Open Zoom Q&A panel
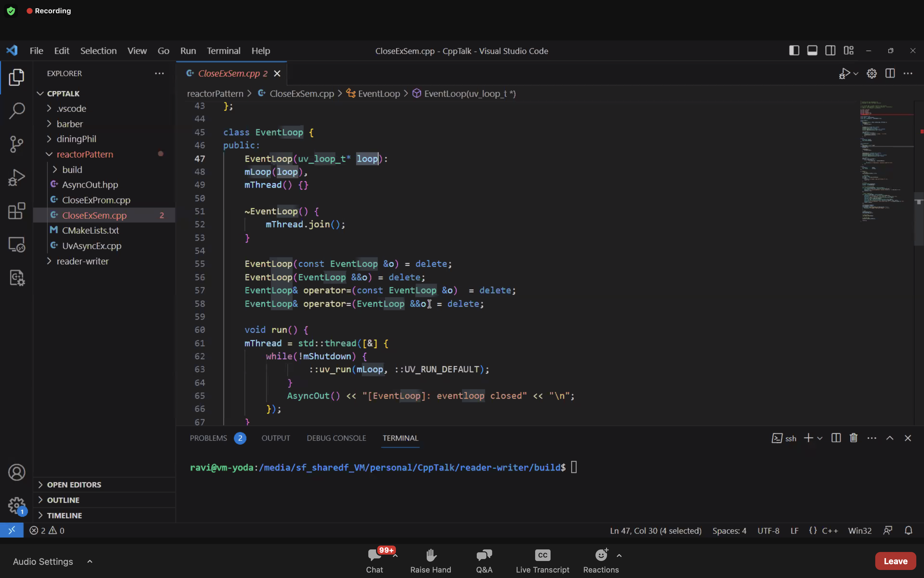 click(484, 561)
